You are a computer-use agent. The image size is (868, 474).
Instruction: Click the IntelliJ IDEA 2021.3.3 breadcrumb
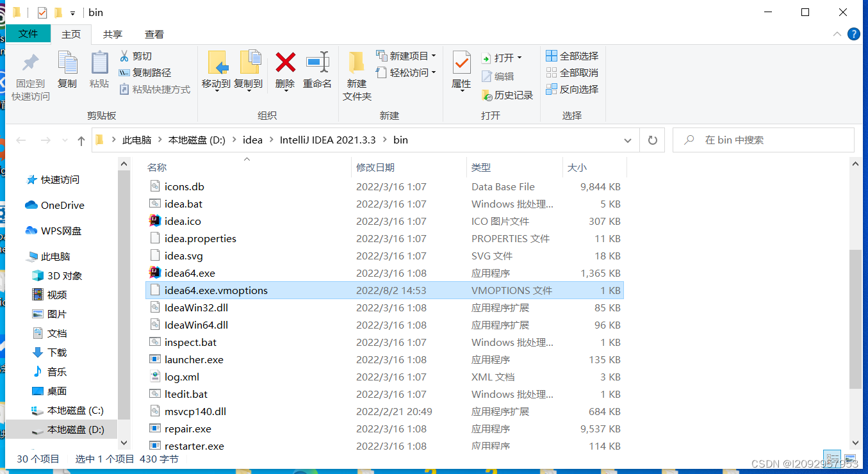click(327, 140)
